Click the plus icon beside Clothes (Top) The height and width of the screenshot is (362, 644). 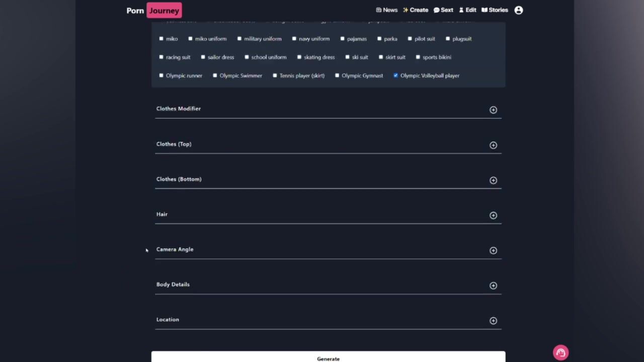[x=493, y=145]
